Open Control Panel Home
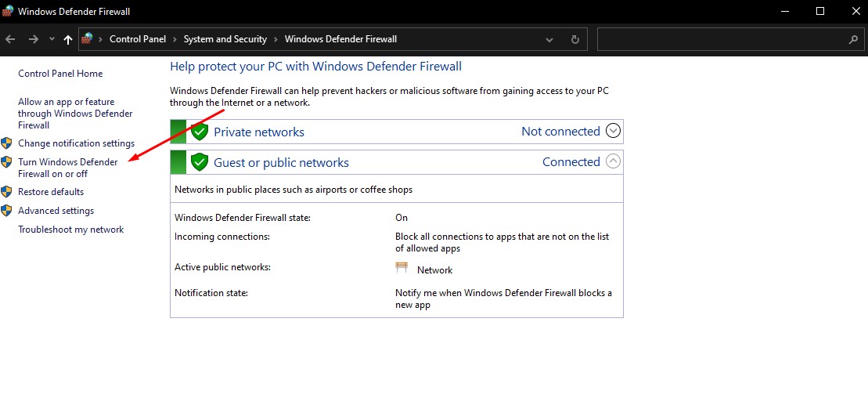The height and width of the screenshot is (416, 868). (x=60, y=74)
